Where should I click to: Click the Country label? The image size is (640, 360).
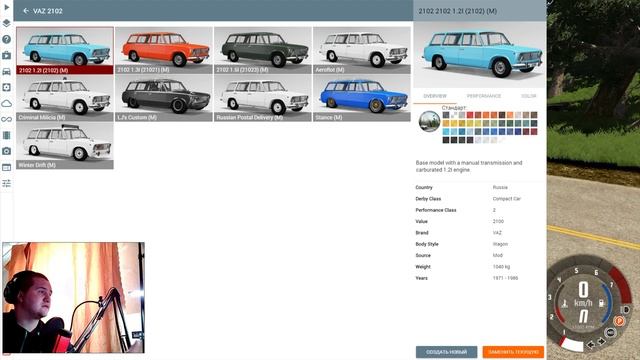pyautogui.click(x=424, y=187)
